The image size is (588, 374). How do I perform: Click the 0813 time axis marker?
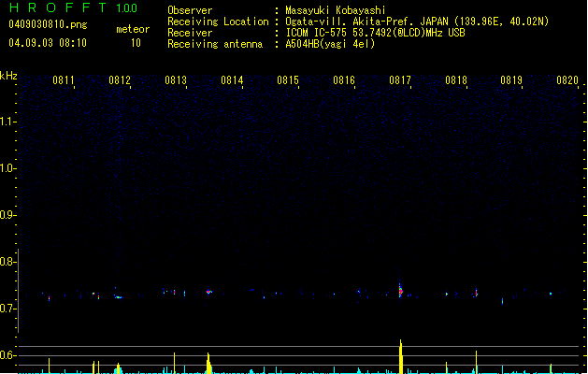(x=176, y=80)
